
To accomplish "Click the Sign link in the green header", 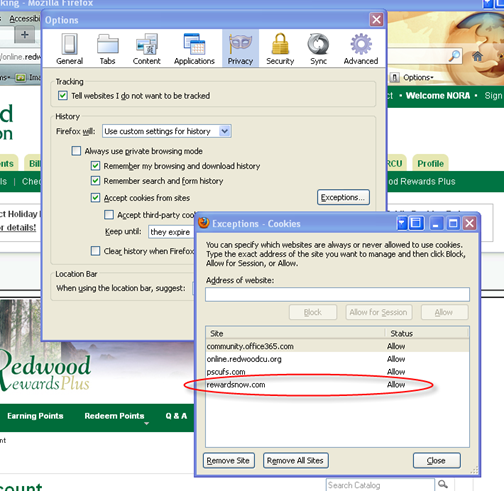I will coord(493,96).
